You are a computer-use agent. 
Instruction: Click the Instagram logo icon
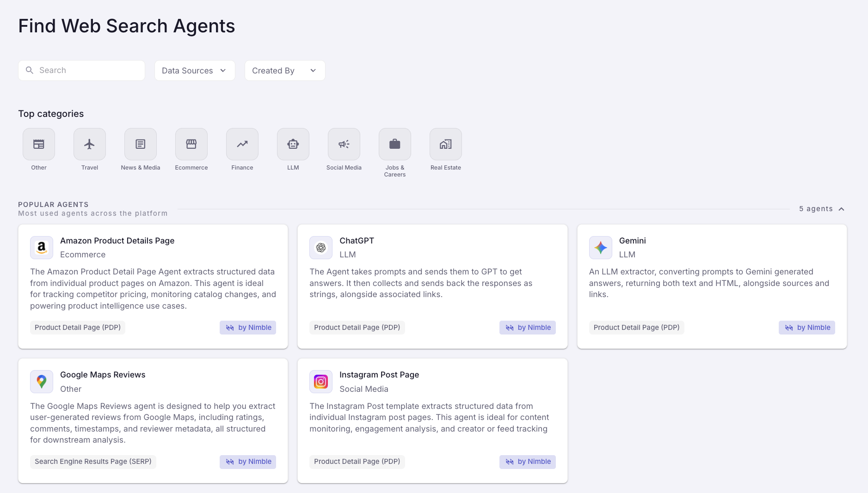click(x=321, y=382)
